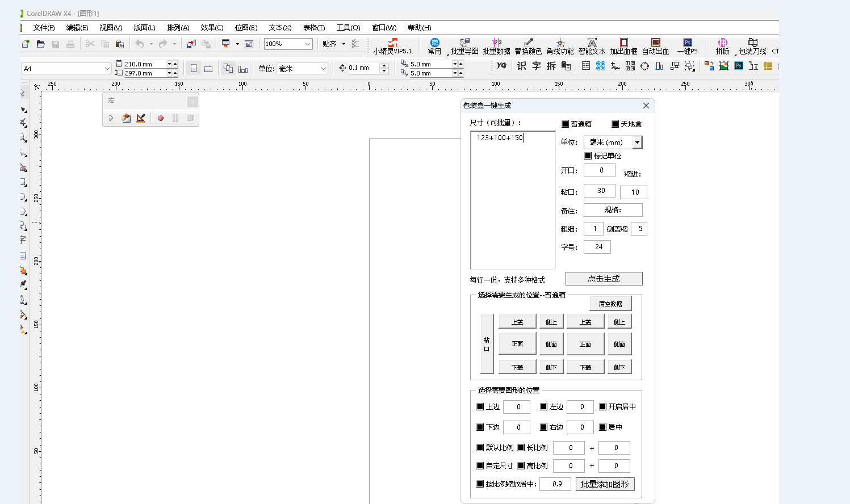The height and width of the screenshot is (504, 850).
Task: Open the 小精灵VIP5.1 plugin
Action: click(392, 47)
